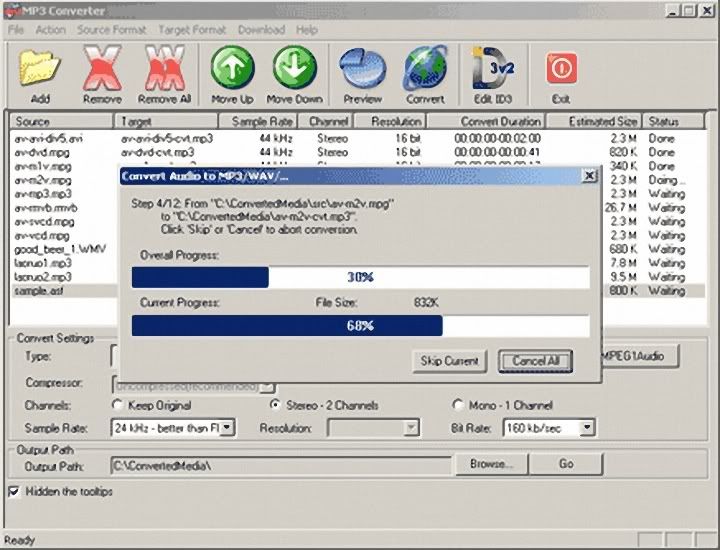Viewport: 720px width, 550px height.
Task: Select the av-vcd.mpg source row
Action: click(42, 236)
